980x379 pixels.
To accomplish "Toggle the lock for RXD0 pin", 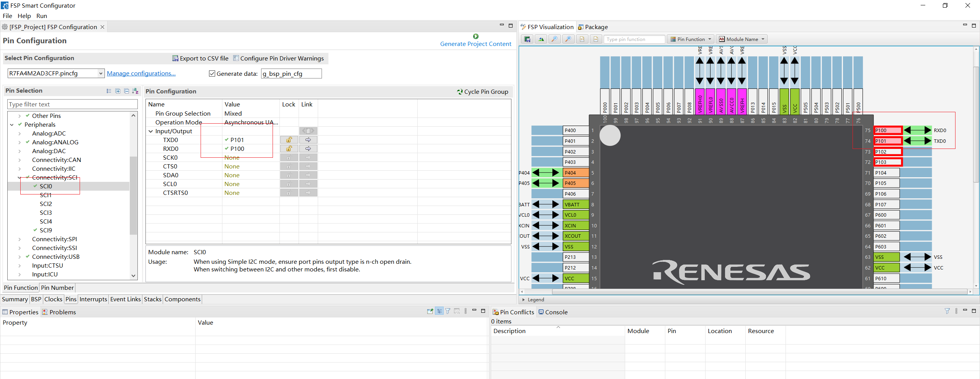I will (289, 149).
